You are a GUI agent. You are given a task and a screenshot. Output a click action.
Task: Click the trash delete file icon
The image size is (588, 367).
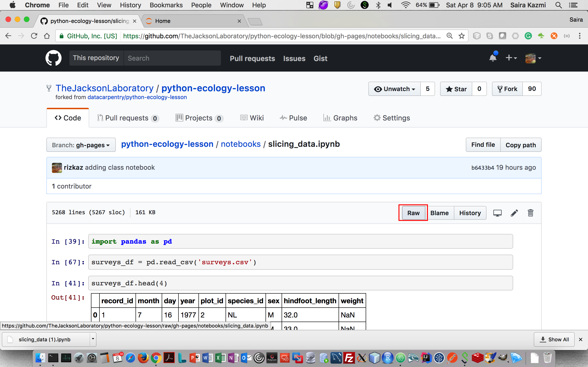click(x=530, y=213)
